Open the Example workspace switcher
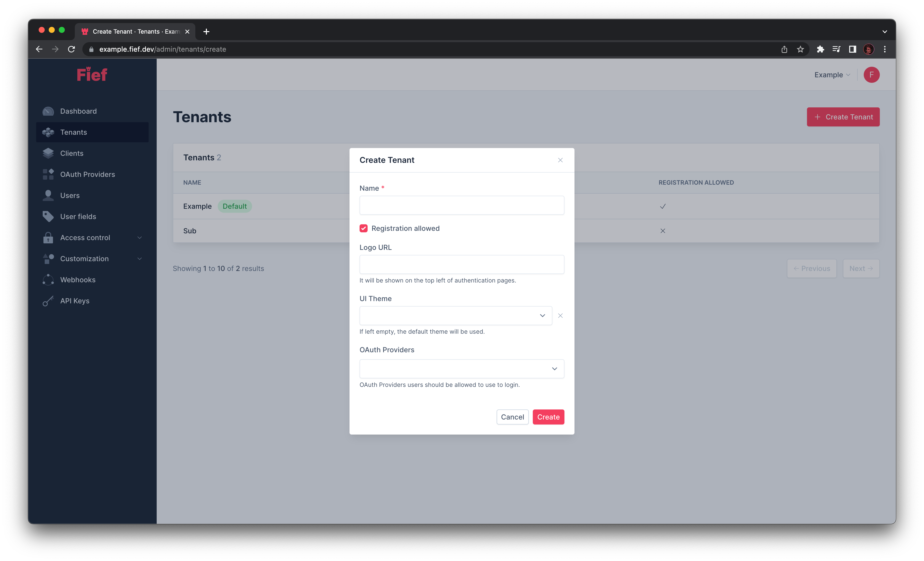This screenshot has height=561, width=924. 831,75
